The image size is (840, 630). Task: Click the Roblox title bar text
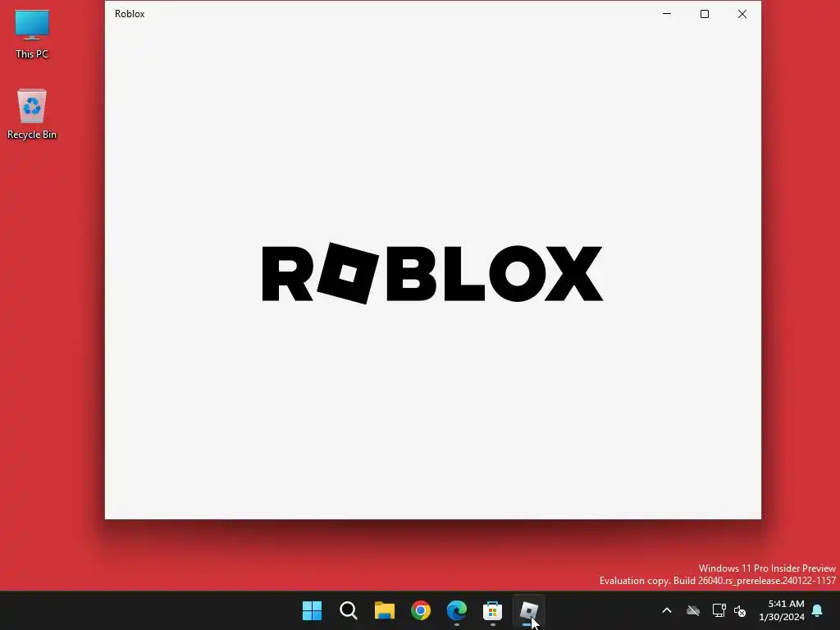pyautogui.click(x=130, y=14)
